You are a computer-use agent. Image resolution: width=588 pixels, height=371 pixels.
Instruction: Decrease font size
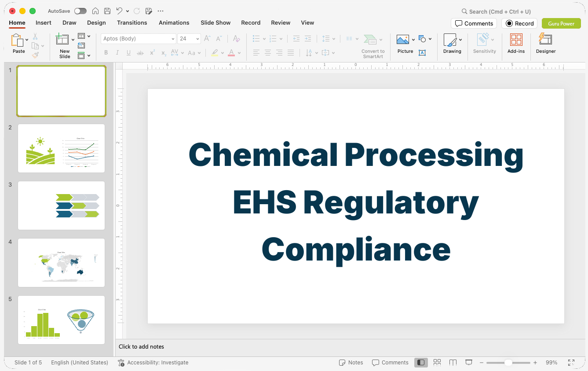coord(219,39)
